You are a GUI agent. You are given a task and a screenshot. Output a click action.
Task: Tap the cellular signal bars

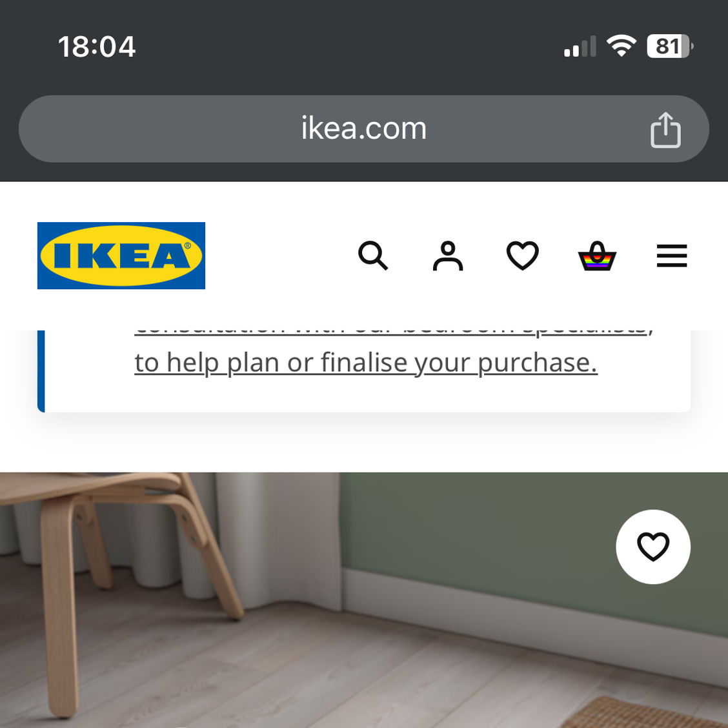pyautogui.click(x=580, y=46)
